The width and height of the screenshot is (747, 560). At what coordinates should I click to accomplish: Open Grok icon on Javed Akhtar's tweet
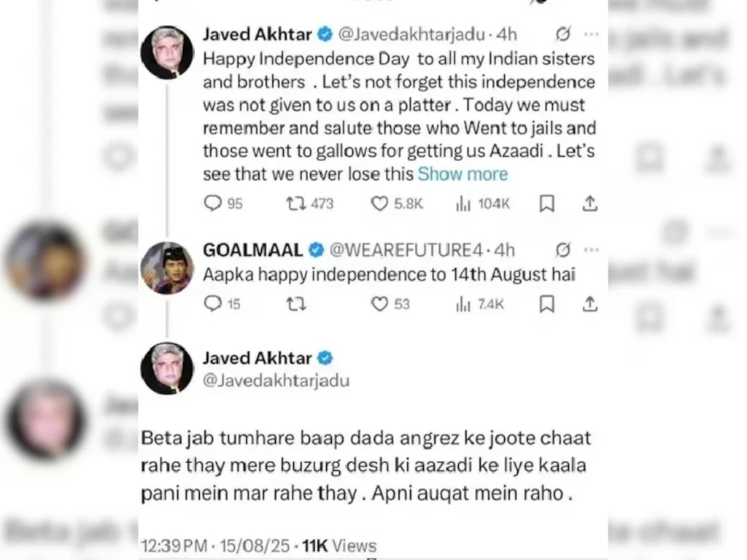pos(562,34)
